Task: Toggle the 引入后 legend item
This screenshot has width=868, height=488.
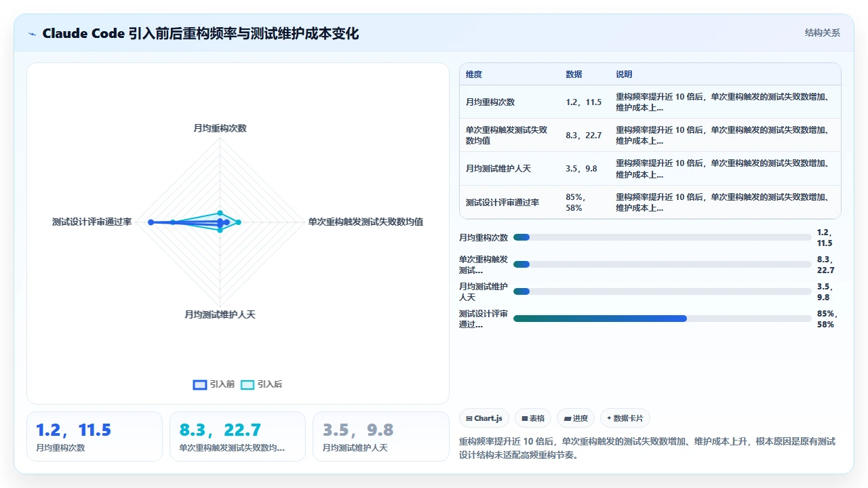Action: (261, 384)
